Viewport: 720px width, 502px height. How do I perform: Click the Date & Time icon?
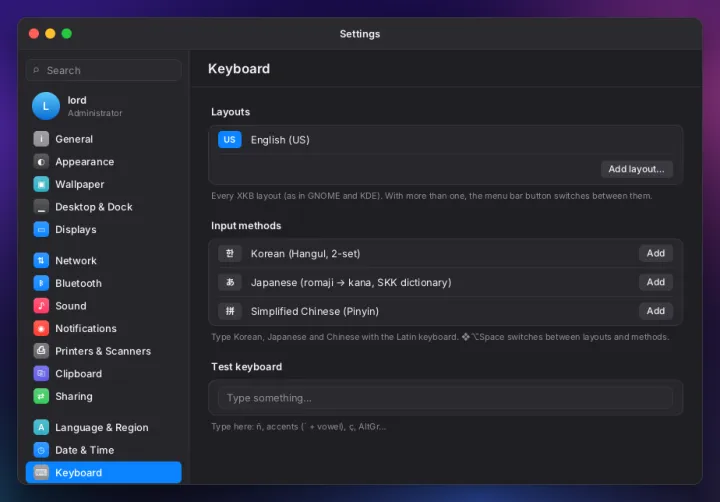[41, 450]
